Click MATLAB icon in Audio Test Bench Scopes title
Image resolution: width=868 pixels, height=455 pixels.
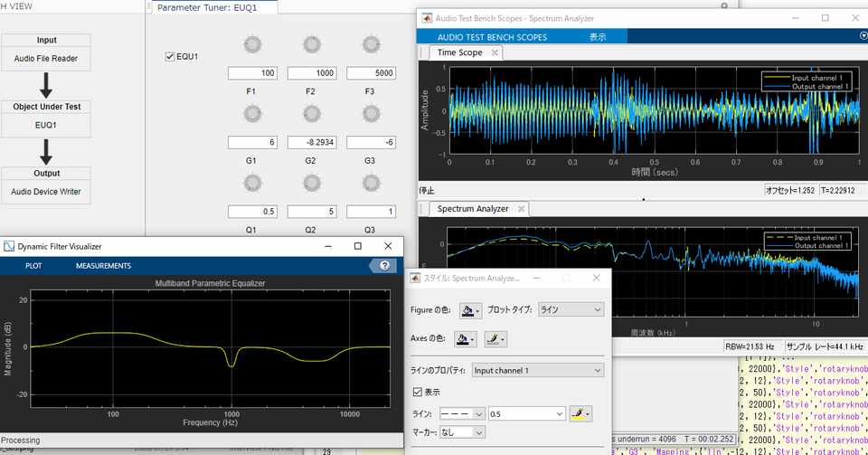(426, 18)
